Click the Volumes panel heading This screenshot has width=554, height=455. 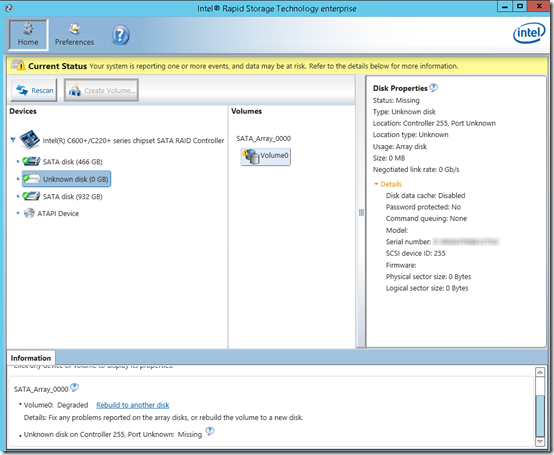[x=246, y=111]
